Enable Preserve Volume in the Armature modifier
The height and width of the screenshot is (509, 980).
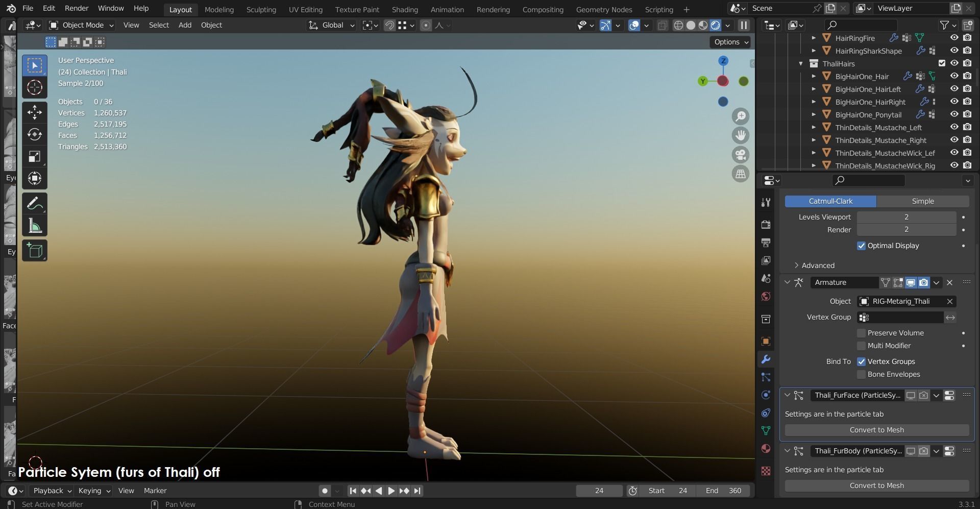tap(861, 333)
